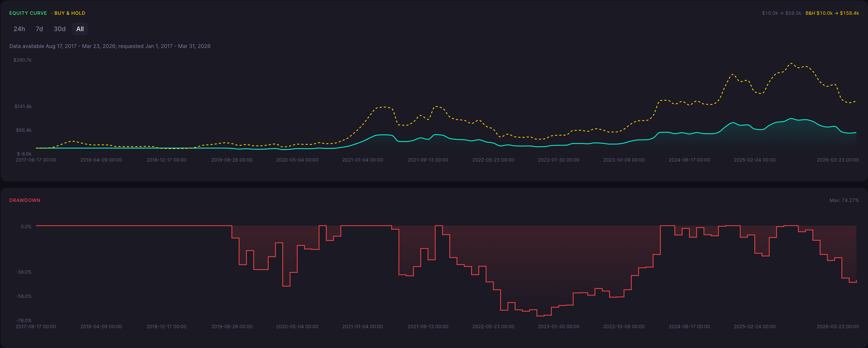Image resolution: width=868 pixels, height=348 pixels.
Task: Choose the 30d time range tab
Action: (x=60, y=29)
